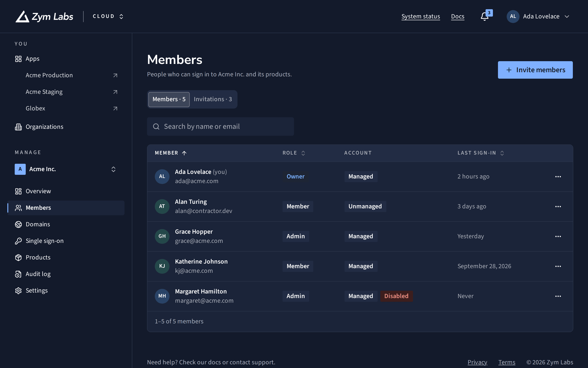This screenshot has width=588, height=368.
Task: Open the Docs link in header
Action: (x=458, y=16)
